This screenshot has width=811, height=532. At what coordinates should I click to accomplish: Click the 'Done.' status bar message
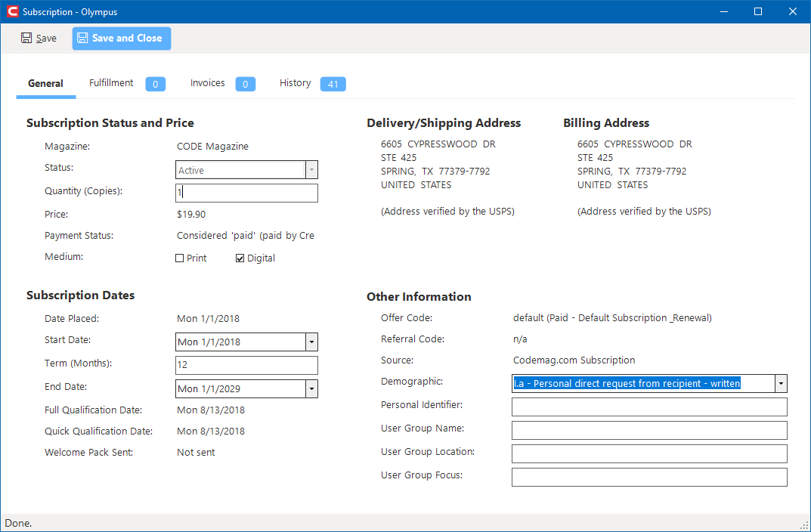pyautogui.click(x=19, y=523)
